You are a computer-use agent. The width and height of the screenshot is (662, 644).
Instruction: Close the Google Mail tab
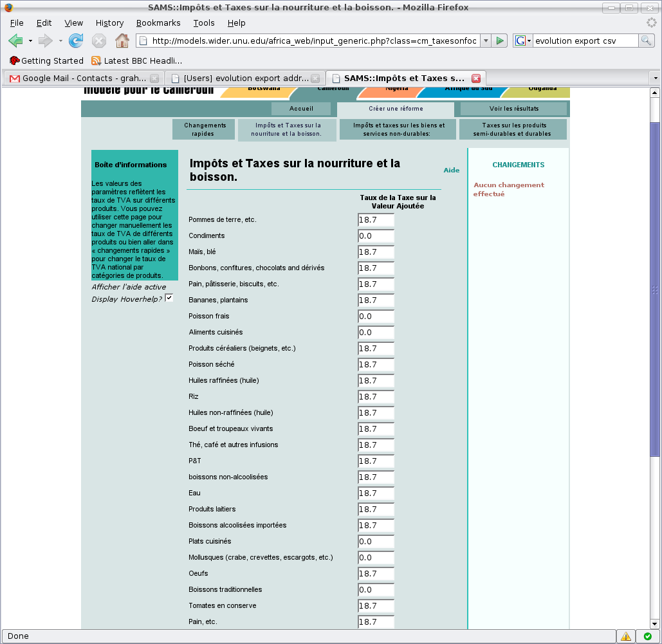point(154,78)
